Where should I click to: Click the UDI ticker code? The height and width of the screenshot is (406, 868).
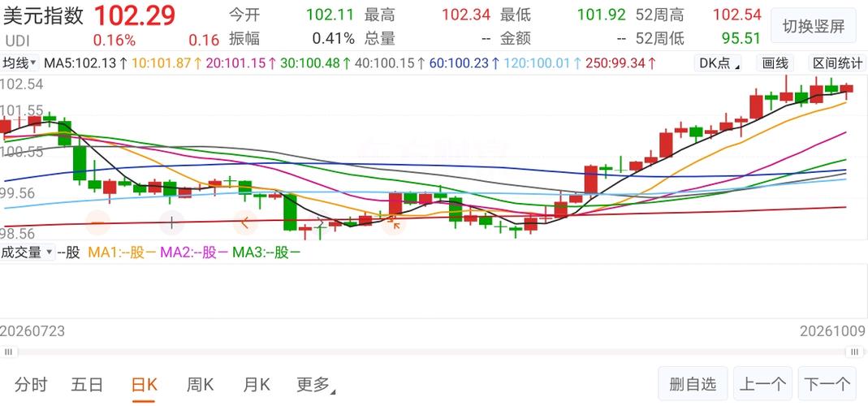17,41
